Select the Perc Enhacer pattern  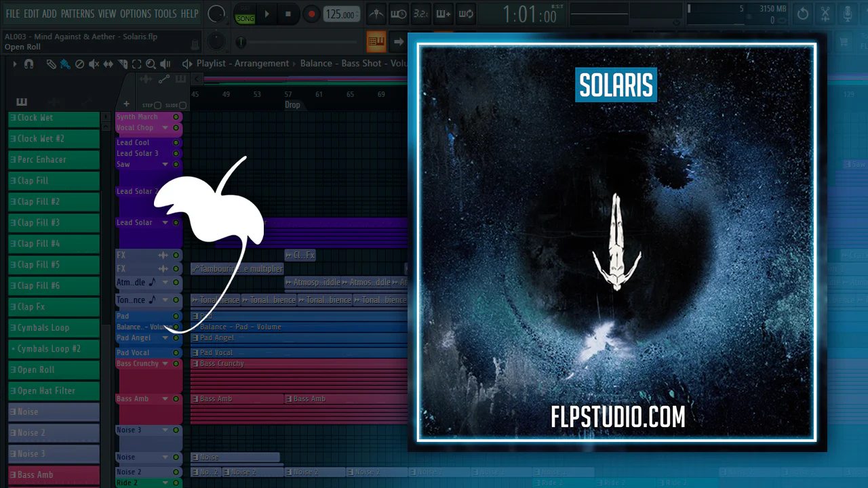pos(54,159)
